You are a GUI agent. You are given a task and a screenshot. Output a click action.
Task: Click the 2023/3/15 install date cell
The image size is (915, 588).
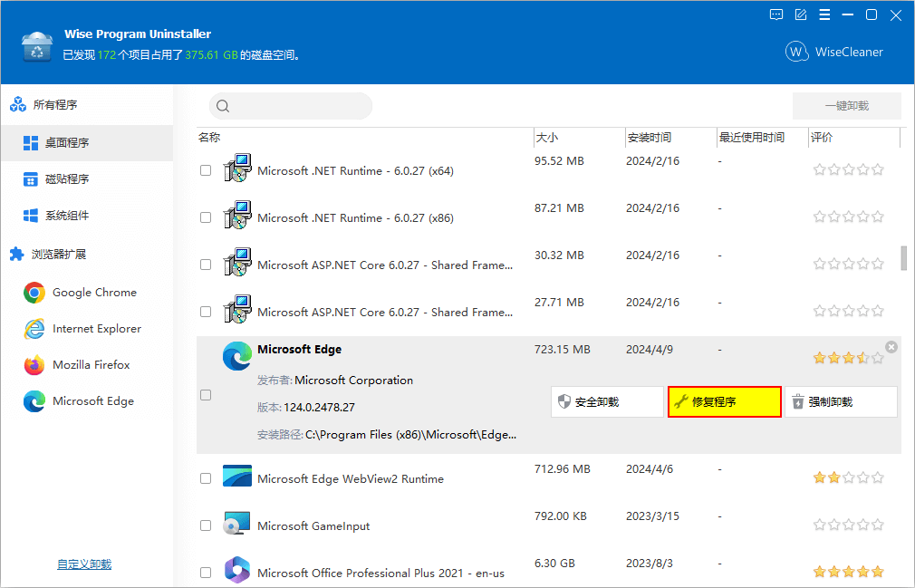point(652,516)
